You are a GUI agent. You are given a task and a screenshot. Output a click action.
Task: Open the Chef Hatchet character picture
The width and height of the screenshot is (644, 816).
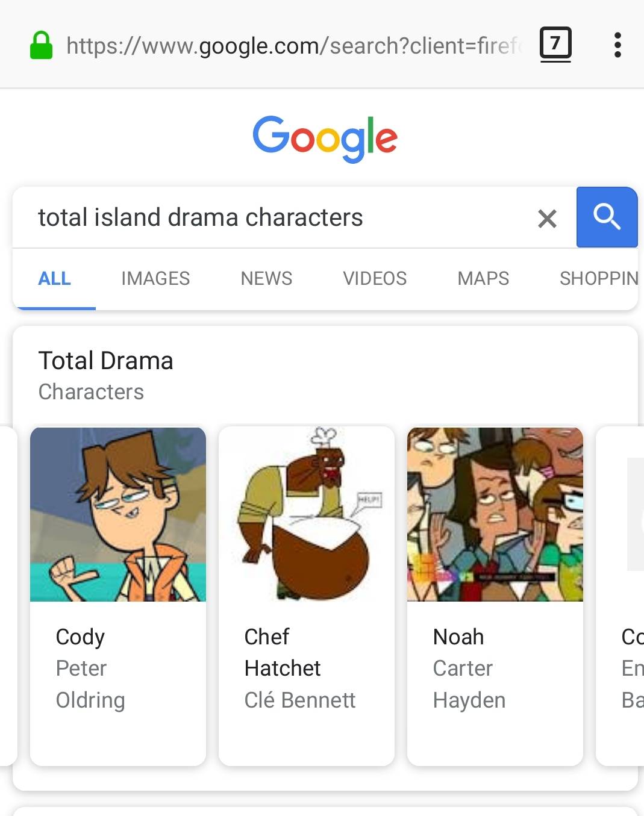click(x=307, y=514)
